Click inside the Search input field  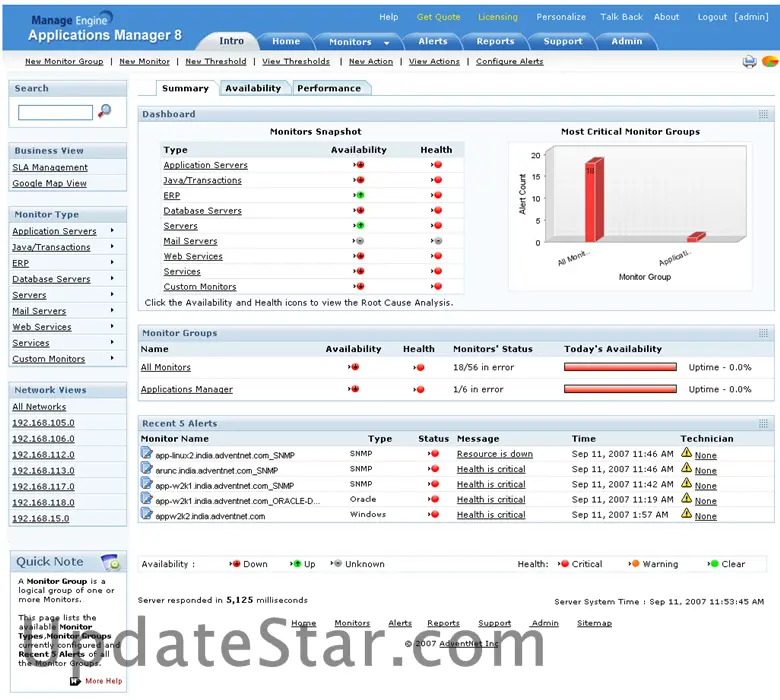55,112
